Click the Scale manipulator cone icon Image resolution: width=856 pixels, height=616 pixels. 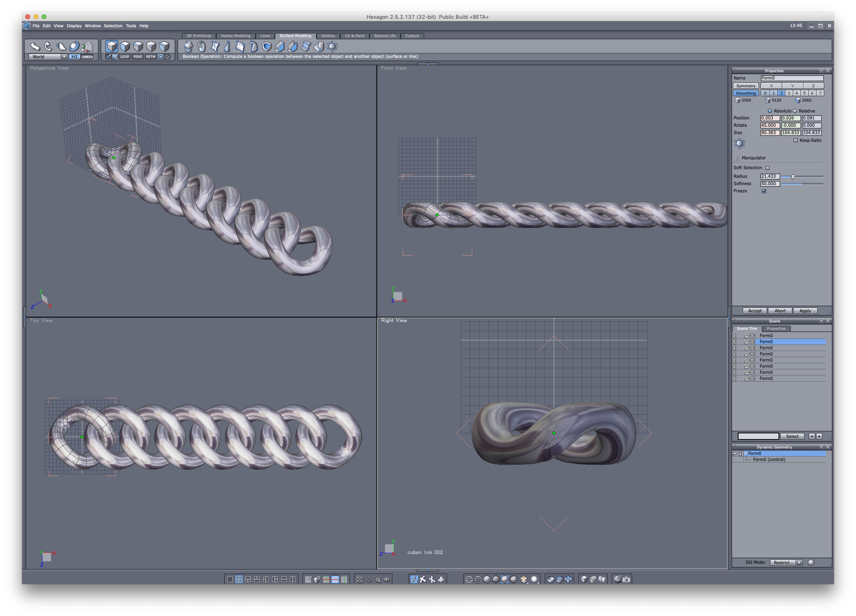tap(61, 46)
